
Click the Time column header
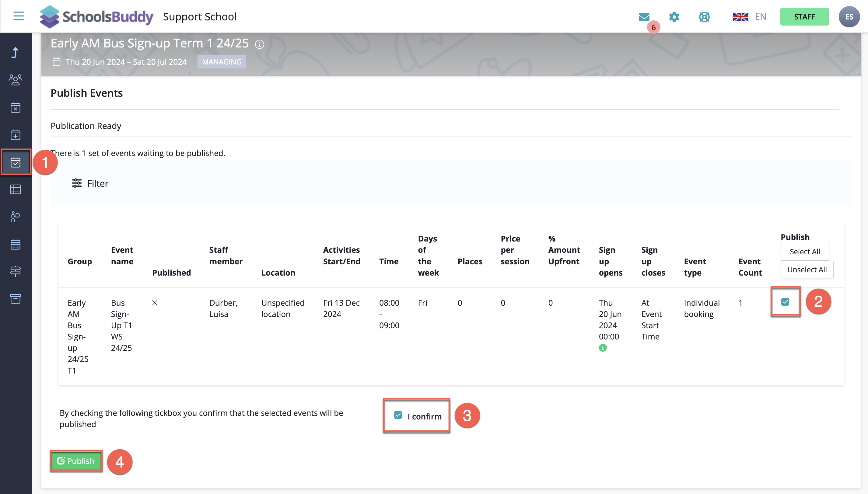coord(389,262)
